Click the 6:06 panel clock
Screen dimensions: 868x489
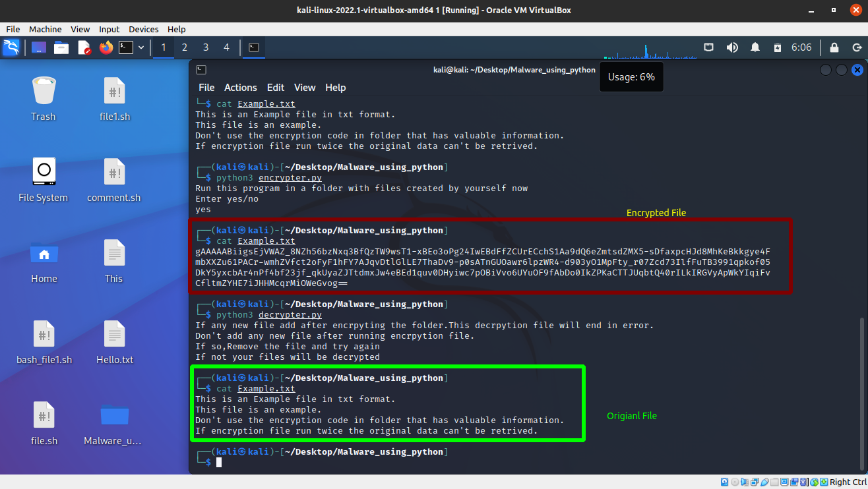click(801, 47)
